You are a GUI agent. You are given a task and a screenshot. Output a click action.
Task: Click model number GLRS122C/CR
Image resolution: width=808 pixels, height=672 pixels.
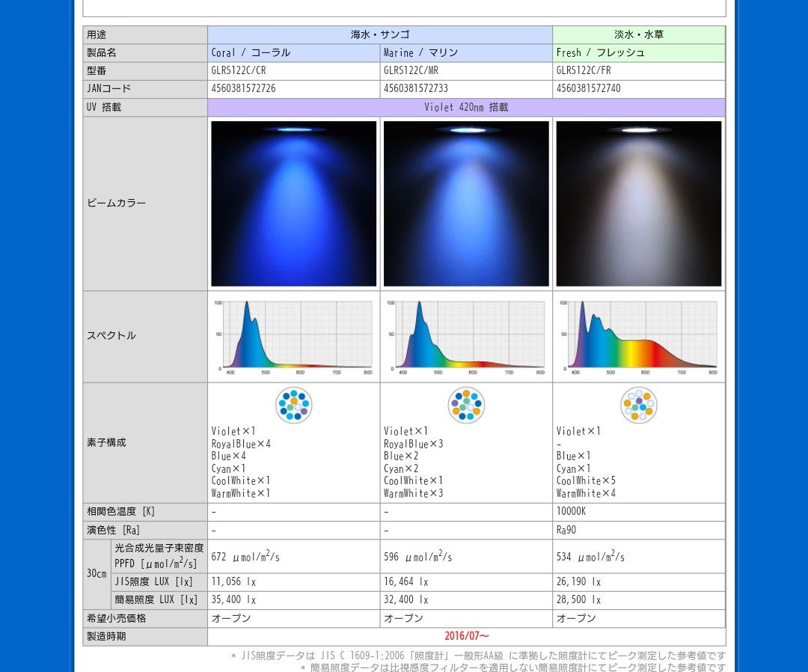pos(239,70)
